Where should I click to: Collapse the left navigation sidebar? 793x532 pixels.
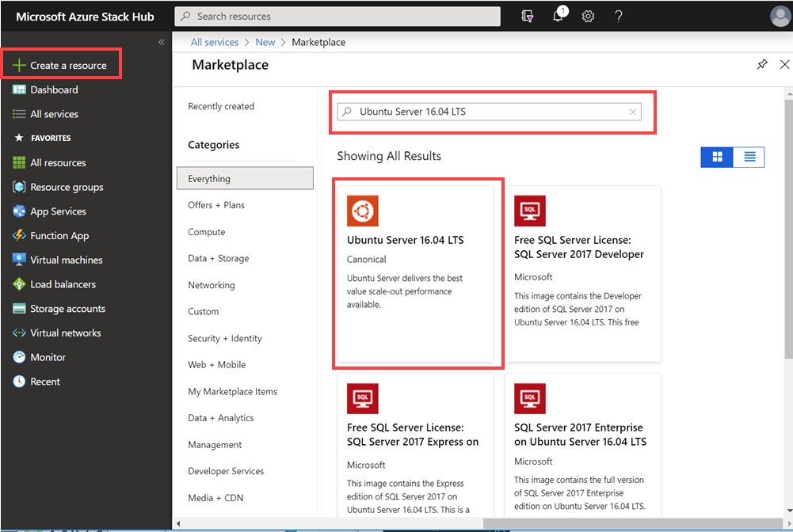pos(161,42)
